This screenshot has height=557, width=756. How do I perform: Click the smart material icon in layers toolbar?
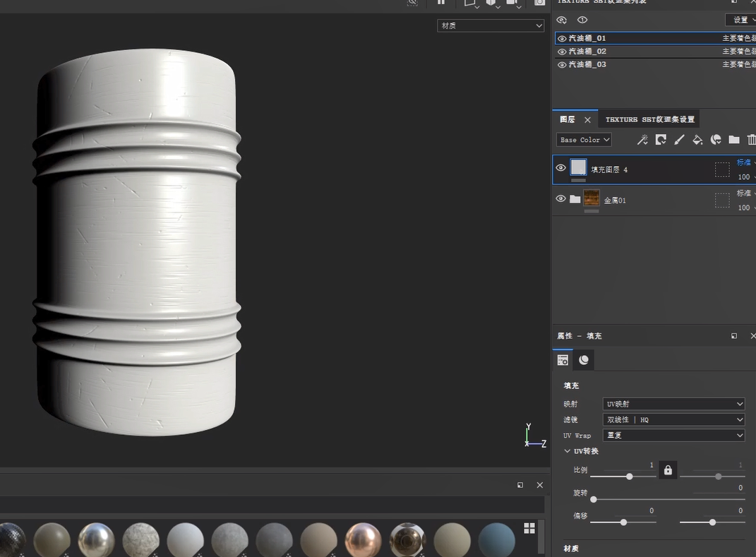pos(716,140)
